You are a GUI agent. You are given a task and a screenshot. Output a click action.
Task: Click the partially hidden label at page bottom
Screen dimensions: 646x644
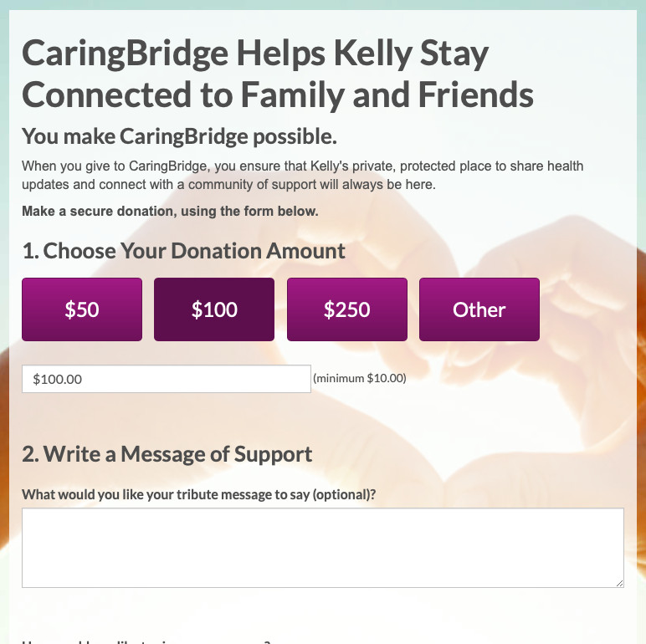tap(146, 641)
